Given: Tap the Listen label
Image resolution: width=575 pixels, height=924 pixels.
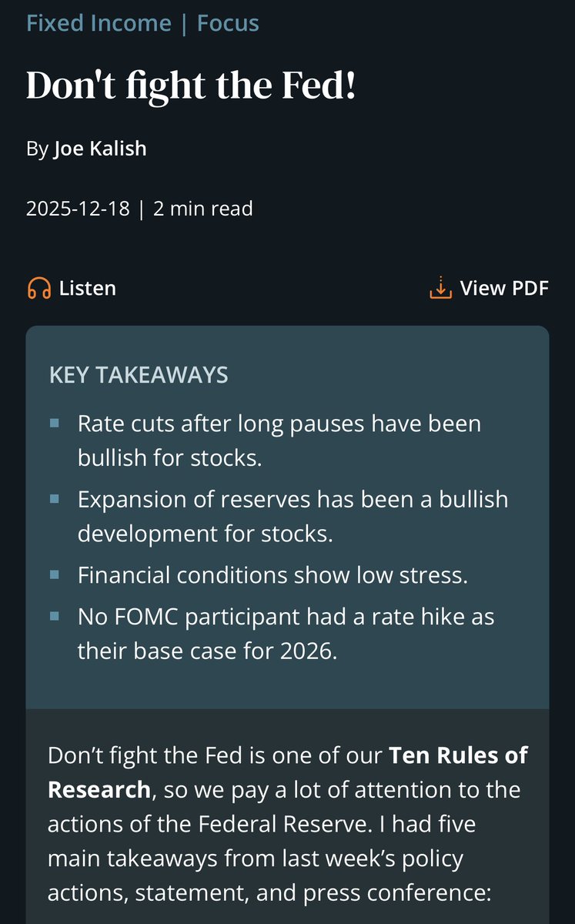Looking at the screenshot, I should point(88,289).
